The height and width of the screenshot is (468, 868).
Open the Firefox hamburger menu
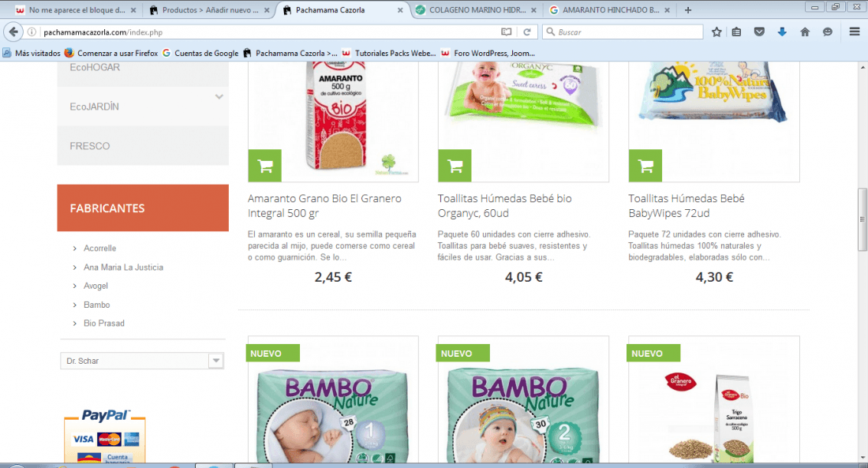coord(854,32)
